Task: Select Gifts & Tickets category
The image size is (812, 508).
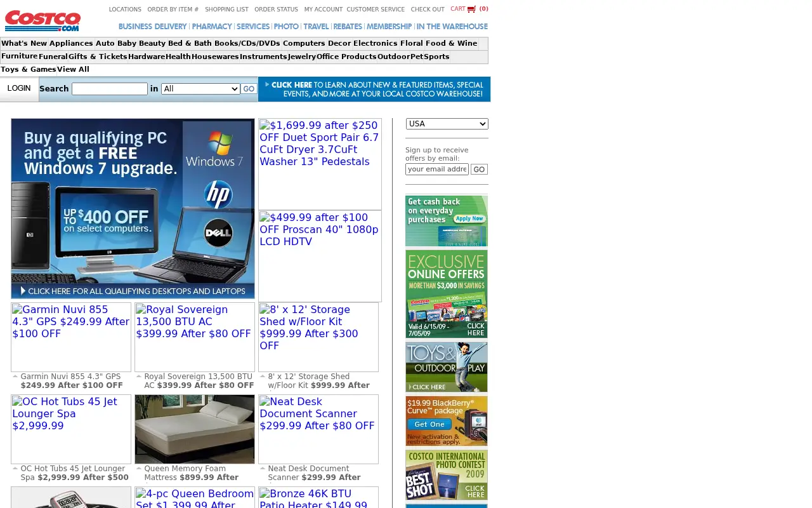Action: 98,57
